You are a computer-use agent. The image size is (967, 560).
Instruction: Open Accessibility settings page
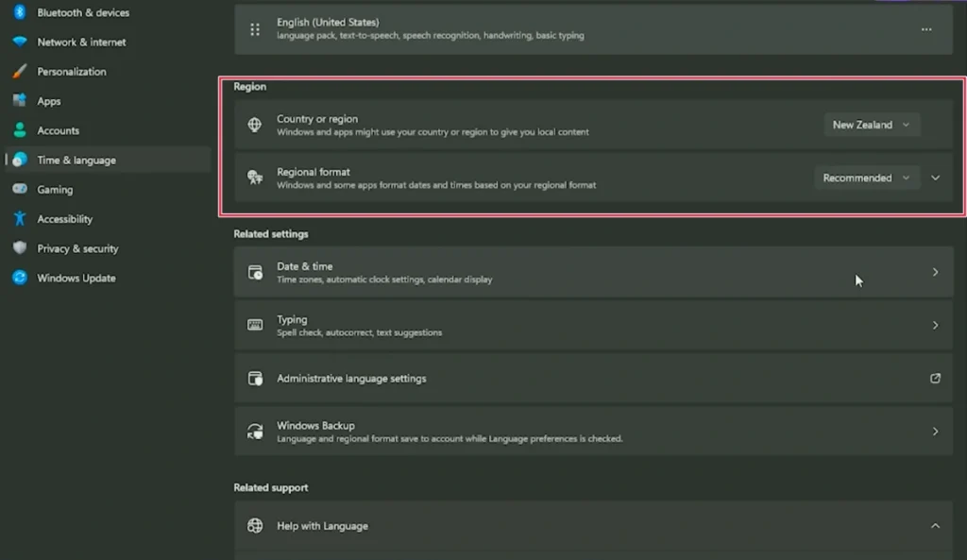pos(65,219)
